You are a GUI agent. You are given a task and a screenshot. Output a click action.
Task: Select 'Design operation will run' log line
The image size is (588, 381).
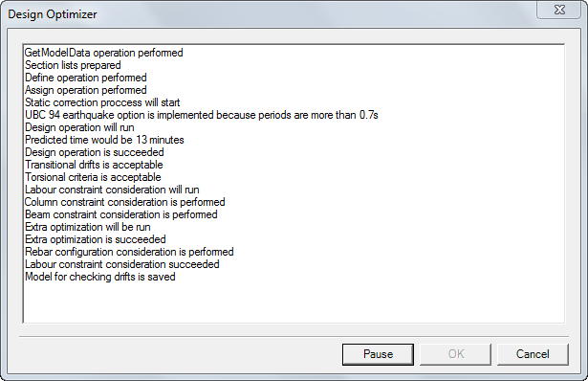pyautogui.click(x=79, y=127)
